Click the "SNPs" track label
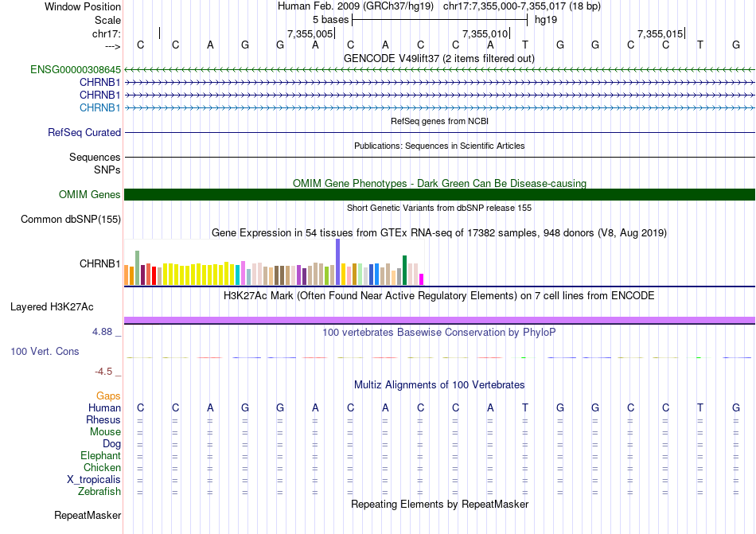Screen dimensions: 756x534 107,170
